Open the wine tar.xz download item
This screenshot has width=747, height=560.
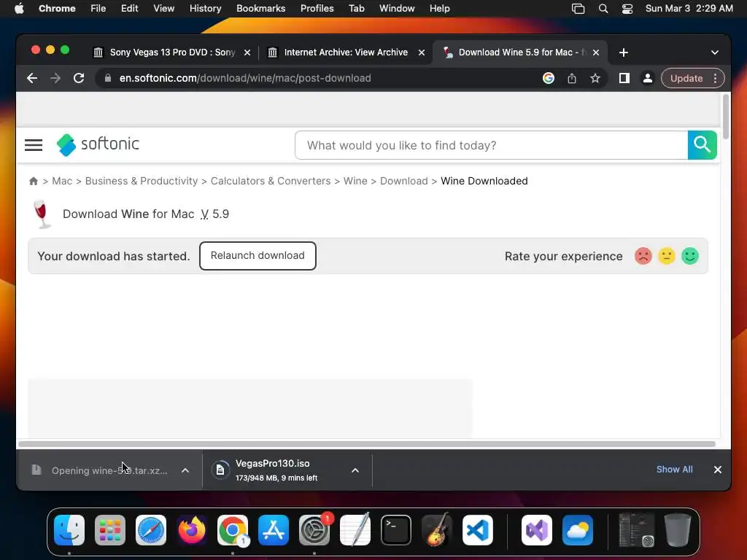pos(100,470)
